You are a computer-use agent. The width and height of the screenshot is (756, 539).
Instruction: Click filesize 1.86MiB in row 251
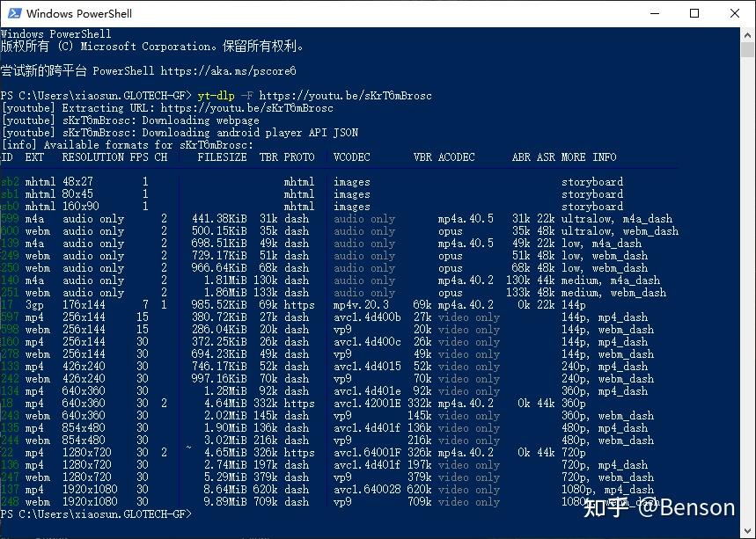(225, 293)
